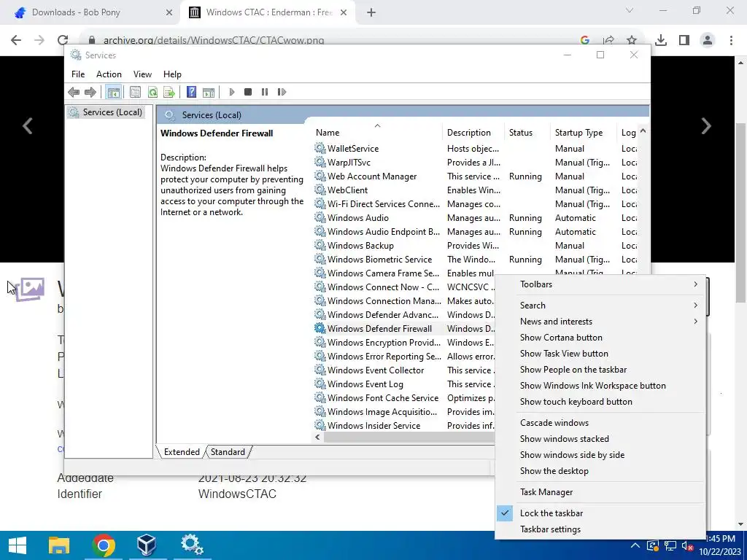747x560 pixels.
Task: Open Chrome downloads icon
Action: [661, 40]
